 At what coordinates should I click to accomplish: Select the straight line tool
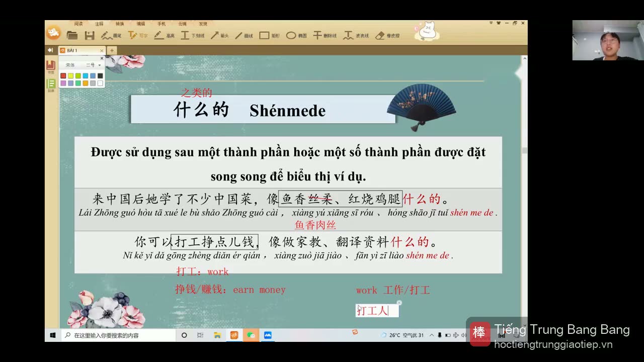[244, 35]
